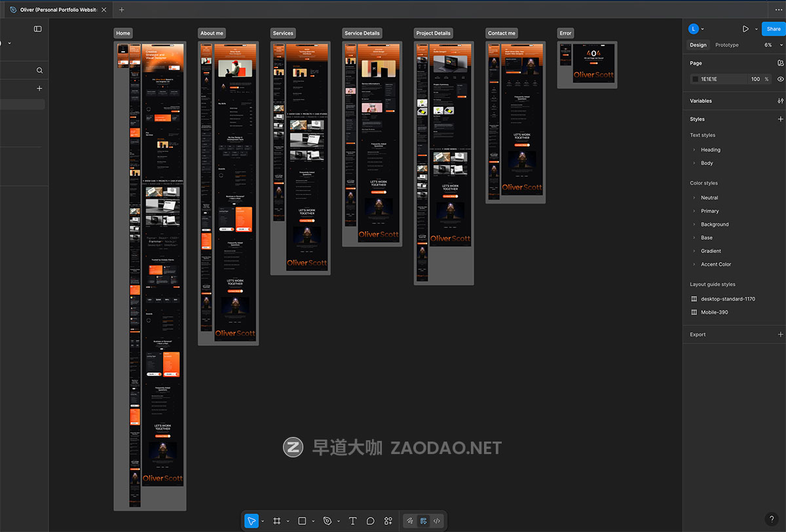Select the Service Details frame label
This screenshot has width=786, height=532.
[x=362, y=33]
